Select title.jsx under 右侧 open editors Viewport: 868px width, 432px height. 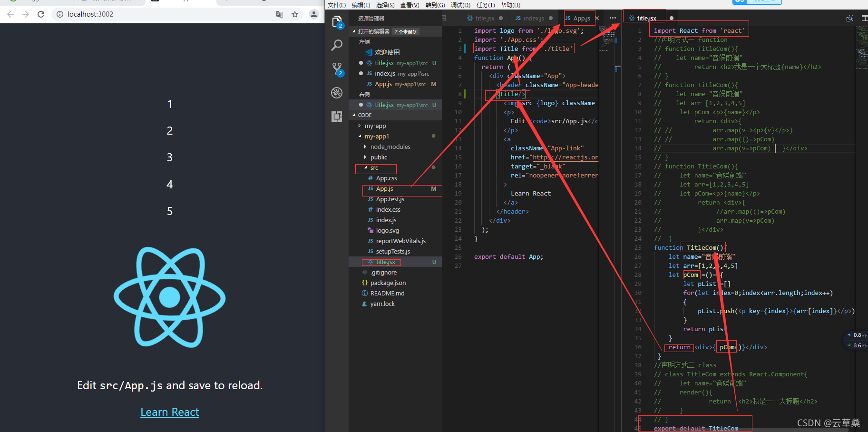pos(395,105)
